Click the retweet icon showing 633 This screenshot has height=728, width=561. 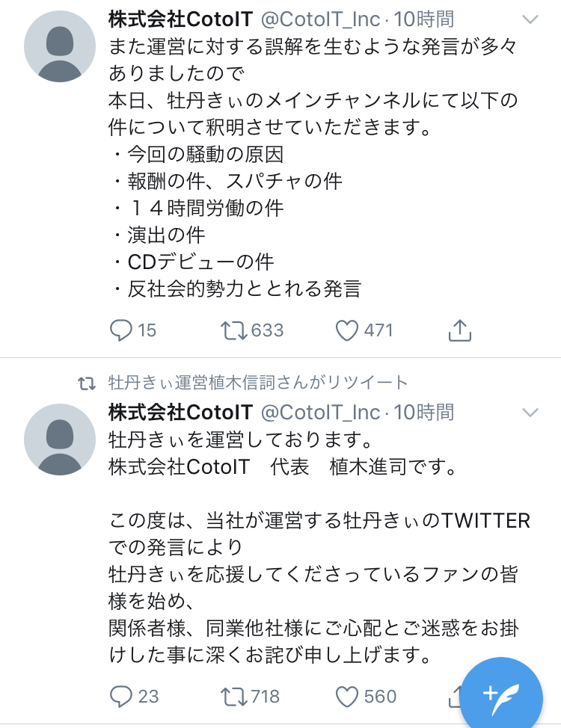pyautogui.click(x=234, y=329)
